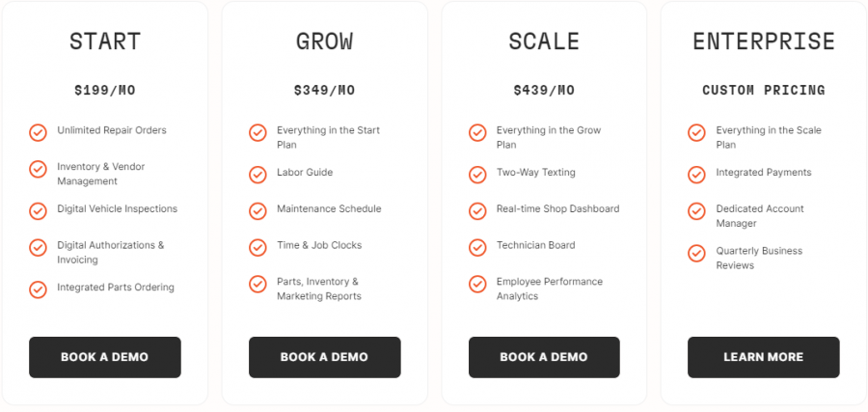This screenshot has height=412, width=868.
Task: Click checkmark icon beside Integrated Parts Ordering
Action: pos(38,288)
